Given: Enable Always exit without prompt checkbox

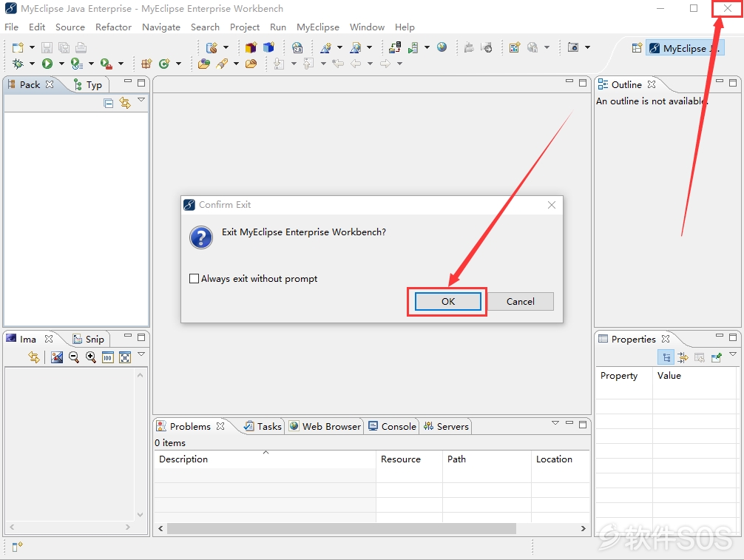Looking at the screenshot, I should point(194,279).
